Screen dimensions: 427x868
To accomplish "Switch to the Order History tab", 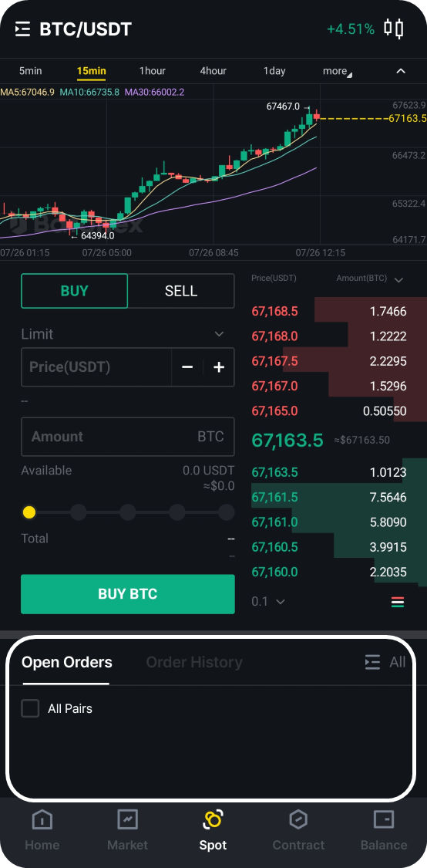I will tap(194, 662).
